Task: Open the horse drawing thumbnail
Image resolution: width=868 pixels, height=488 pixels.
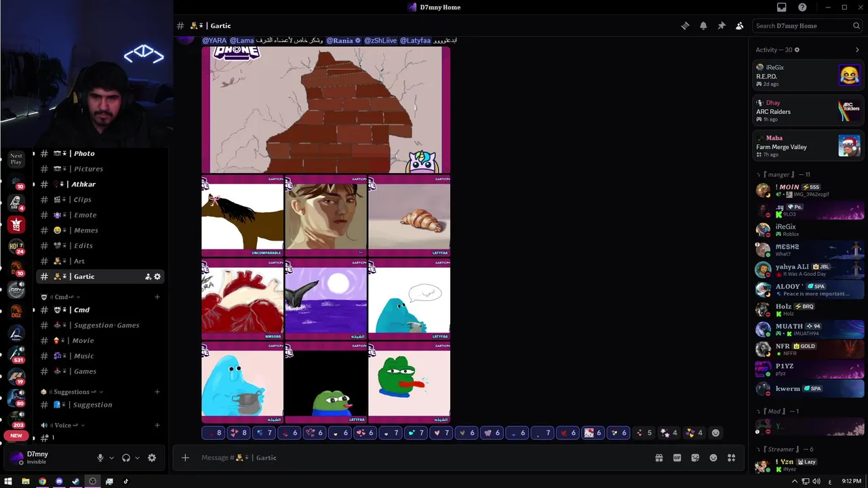Action: tap(242, 216)
